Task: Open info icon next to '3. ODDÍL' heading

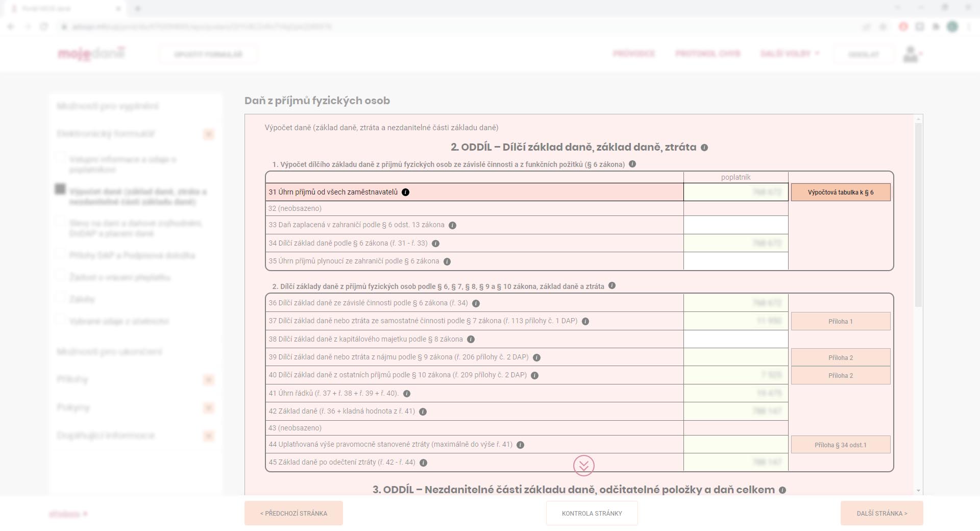Action: (x=782, y=490)
